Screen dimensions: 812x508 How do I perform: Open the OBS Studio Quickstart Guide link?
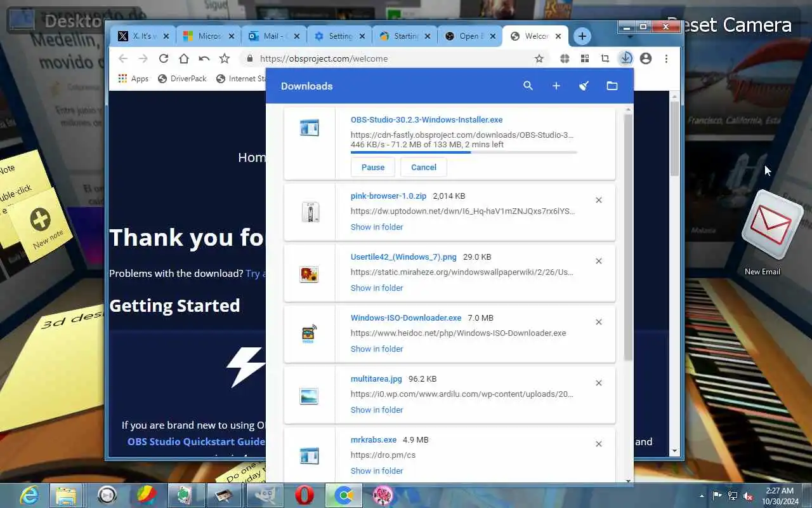[x=196, y=441]
